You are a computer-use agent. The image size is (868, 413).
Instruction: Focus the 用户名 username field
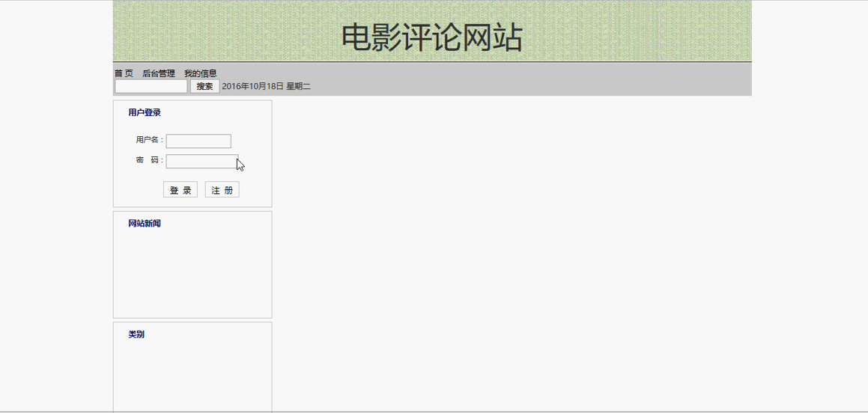click(198, 141)
